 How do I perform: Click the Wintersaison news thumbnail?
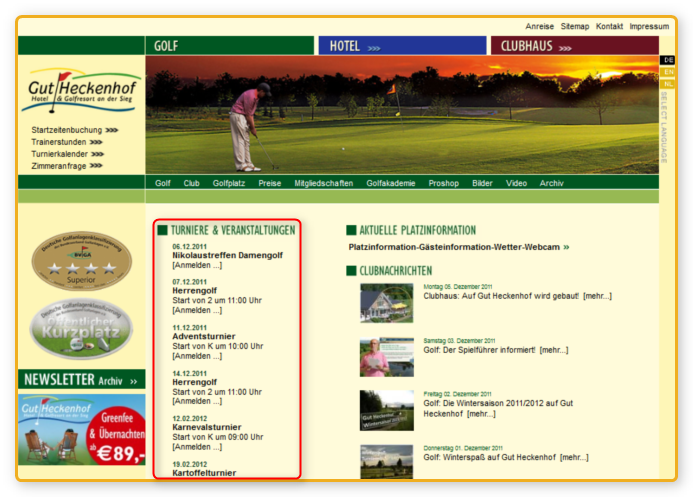[x=387, y=410]
